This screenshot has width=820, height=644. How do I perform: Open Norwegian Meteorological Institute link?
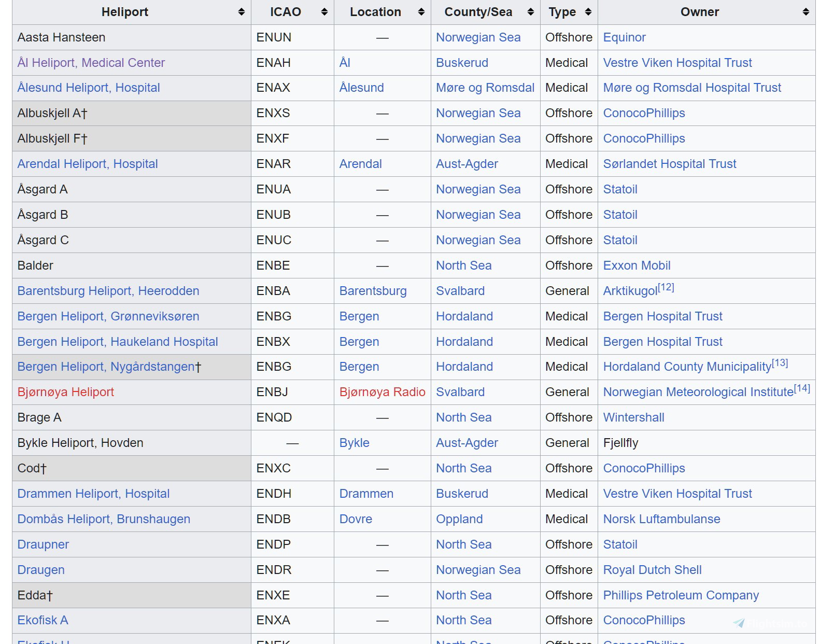pos(699,392)
